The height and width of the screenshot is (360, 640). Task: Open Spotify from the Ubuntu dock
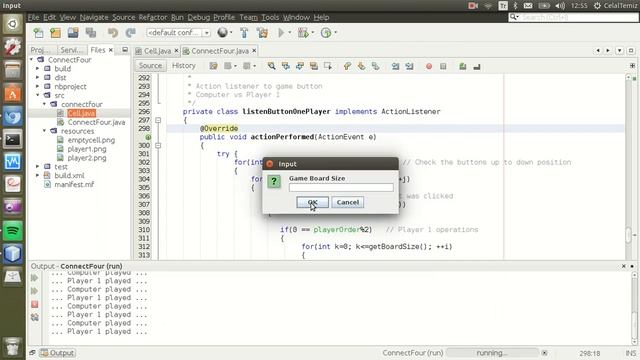[12, 231]
